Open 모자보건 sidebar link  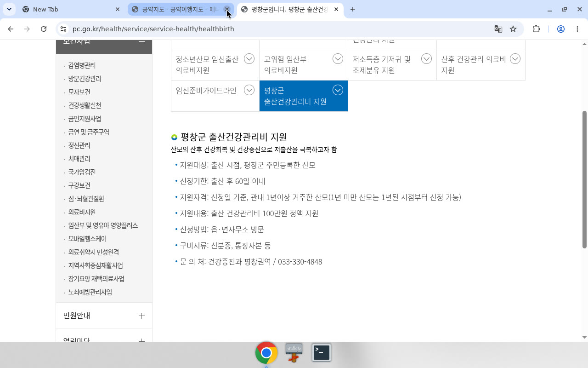click(79, 92)
